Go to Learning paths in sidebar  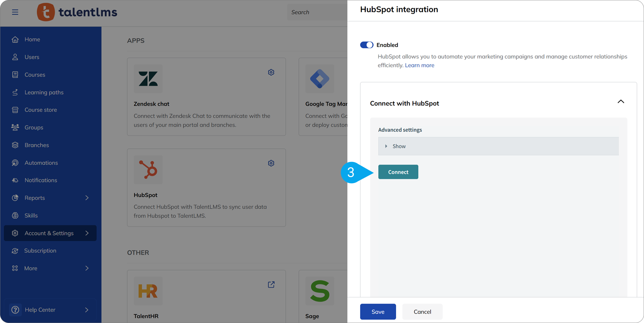(44, 92)
